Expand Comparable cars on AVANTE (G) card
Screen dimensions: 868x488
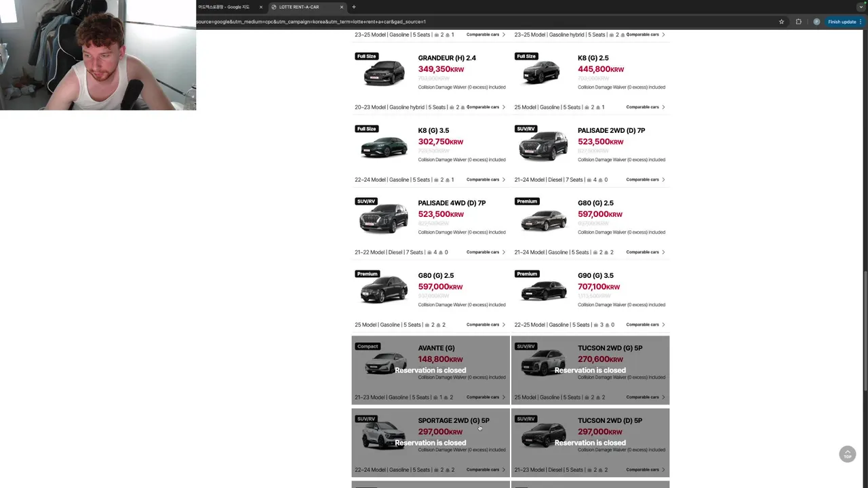click(x=486, y=397)
